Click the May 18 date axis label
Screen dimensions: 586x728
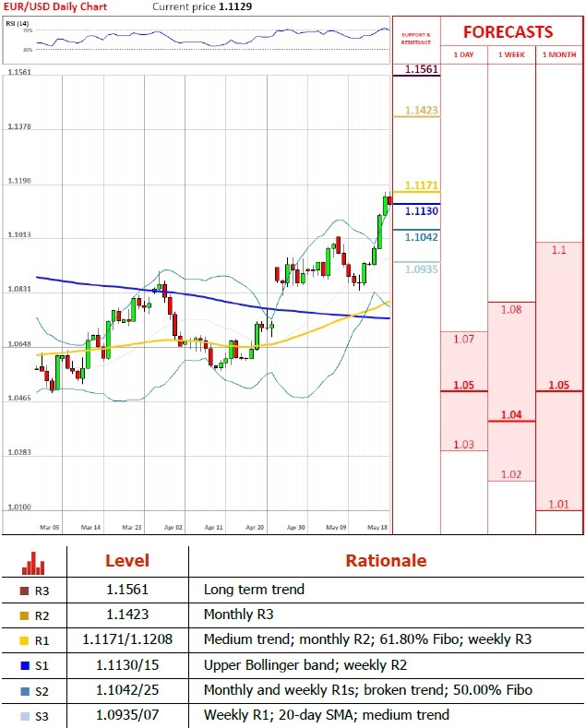(x=377, y=528)
